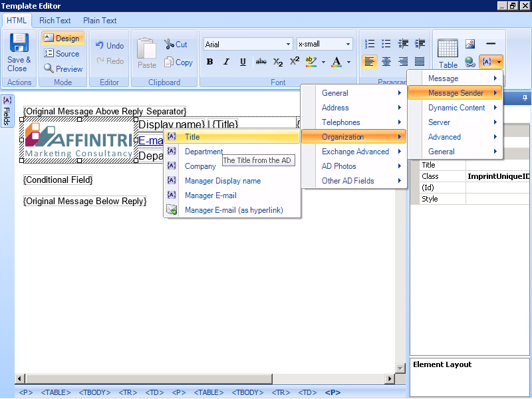Insert a picture using the image icon

pyautogui.click(x=470, y=44)
